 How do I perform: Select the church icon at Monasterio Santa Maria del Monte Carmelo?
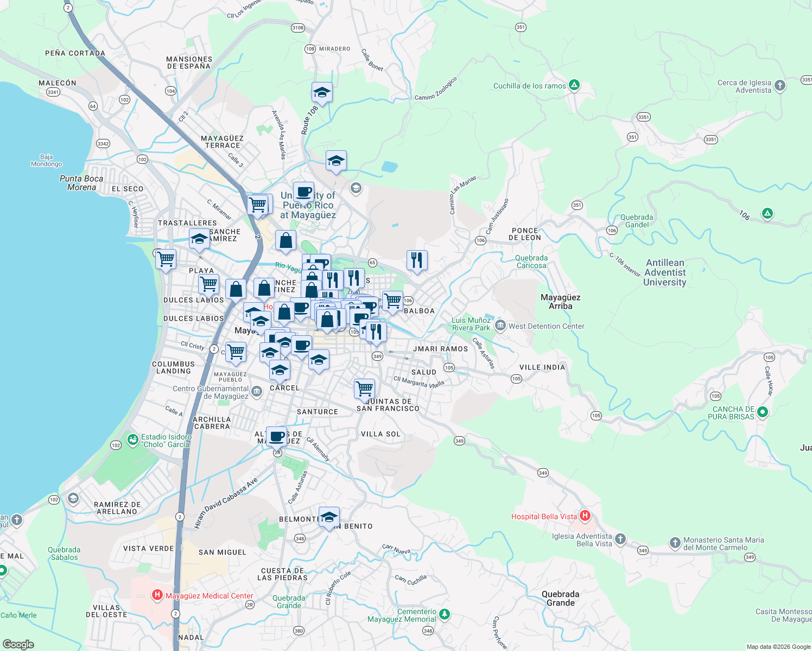(x=675, y=542)
